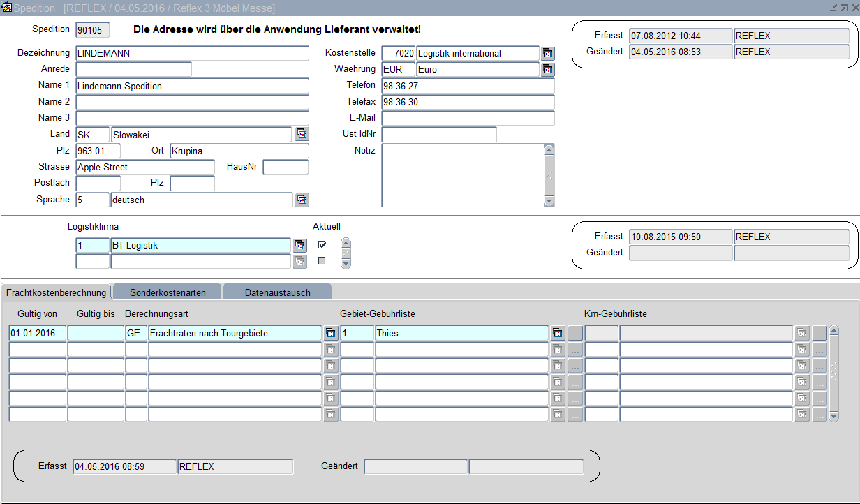Switch to the Sonderkostenarten tab
The height and width of the screenshot is (504, 860).
point(167,292)
